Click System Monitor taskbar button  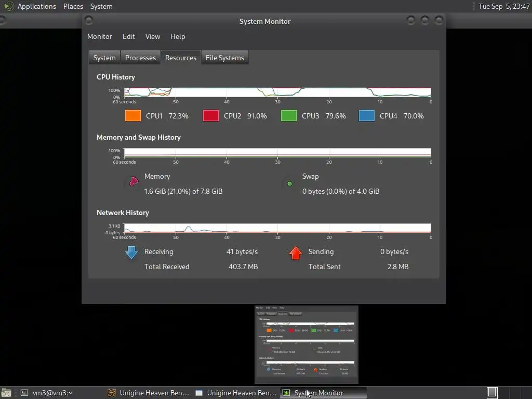323,393
